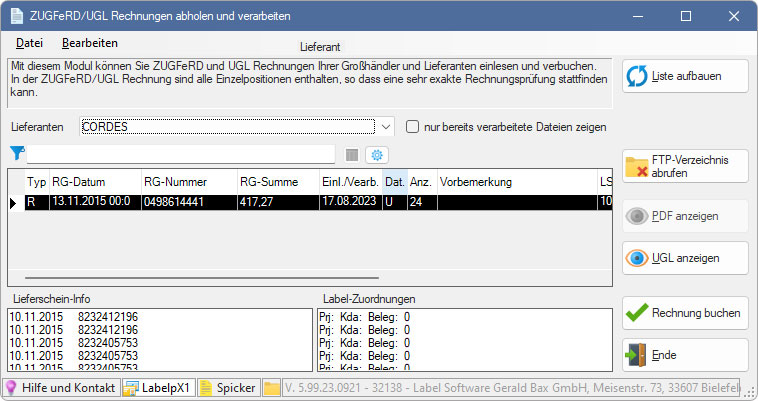Sort by the RG-Datum column header
This screenshot has width=758, height=401.
(x=92, y=182)
